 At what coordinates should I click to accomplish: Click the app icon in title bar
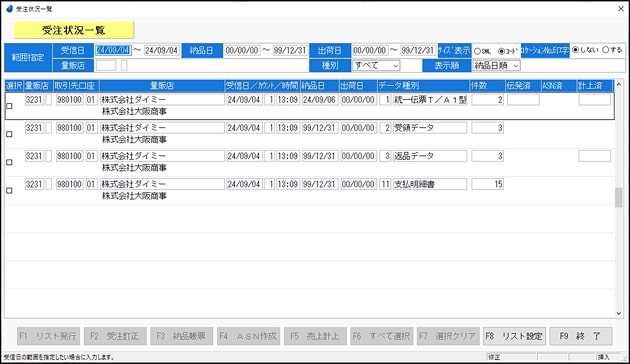[x=9, y=8]
